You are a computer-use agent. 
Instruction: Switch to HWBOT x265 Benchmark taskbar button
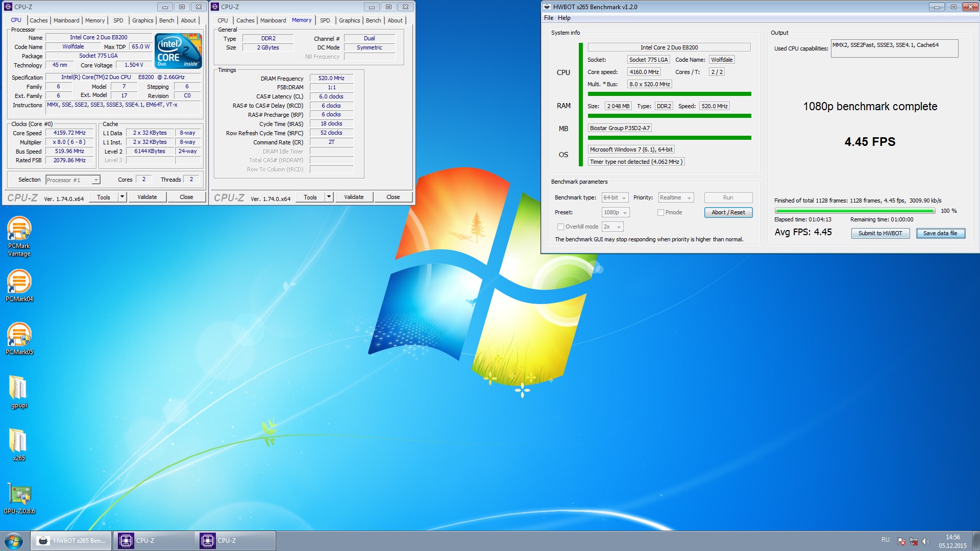coord(71,541)
